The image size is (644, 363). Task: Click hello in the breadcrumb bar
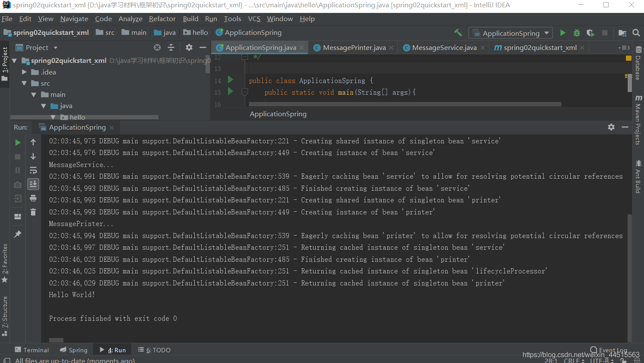click(x=196, y=33)
